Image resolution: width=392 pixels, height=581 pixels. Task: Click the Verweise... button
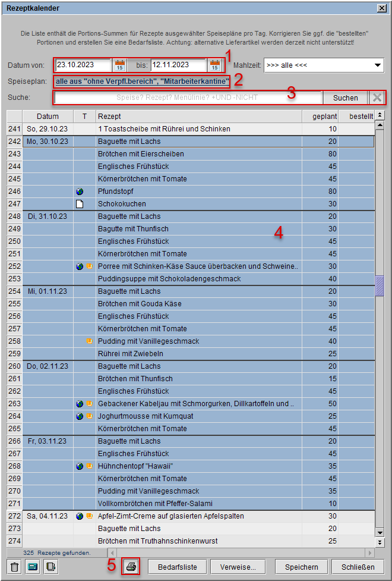point(238,567)
